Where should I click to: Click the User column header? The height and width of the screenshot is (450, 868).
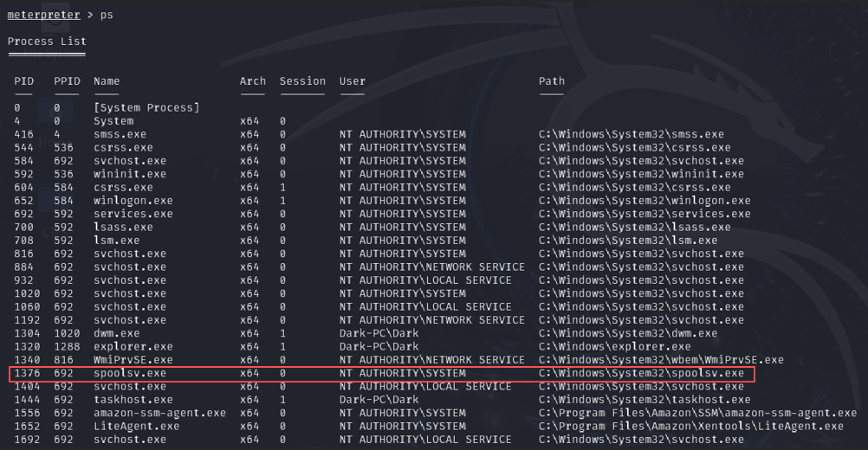[353, 81]
